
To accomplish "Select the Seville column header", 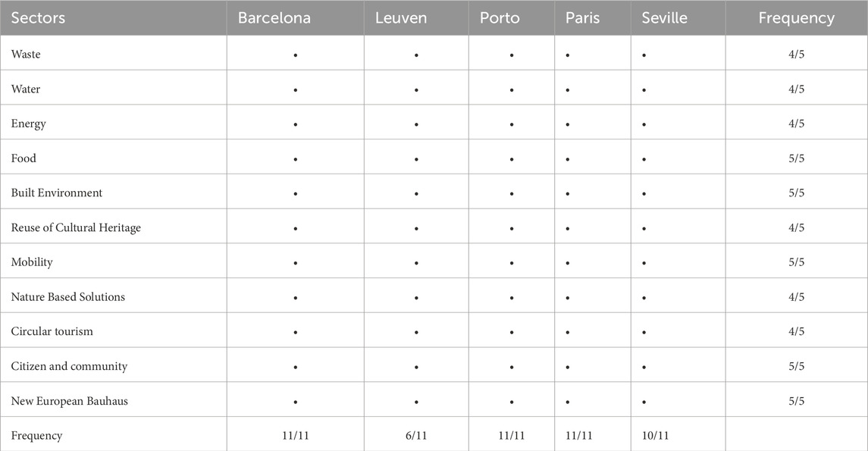I will 664,18.
